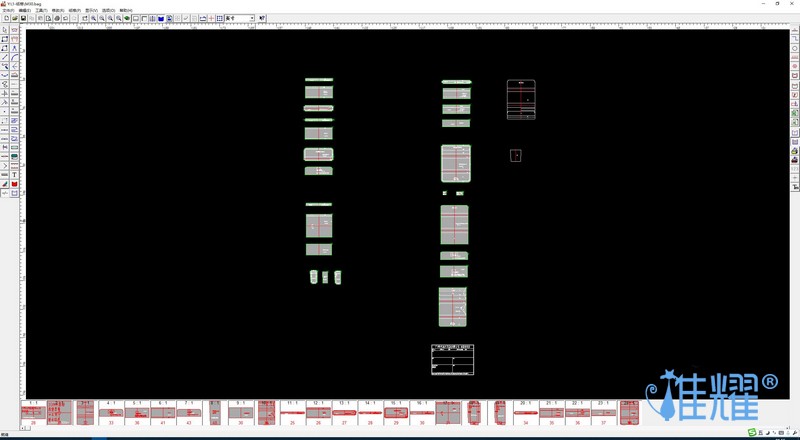Select the Text "T" tool in left toolbox
The width and height of the screenshot is (800, 440).
click(14, 175)
